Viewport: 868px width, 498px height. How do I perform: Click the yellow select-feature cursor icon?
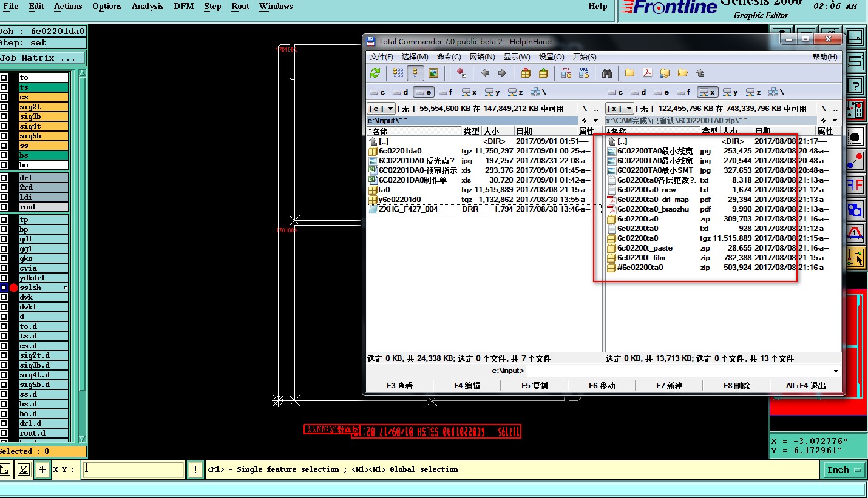click(x=855, y=259)
